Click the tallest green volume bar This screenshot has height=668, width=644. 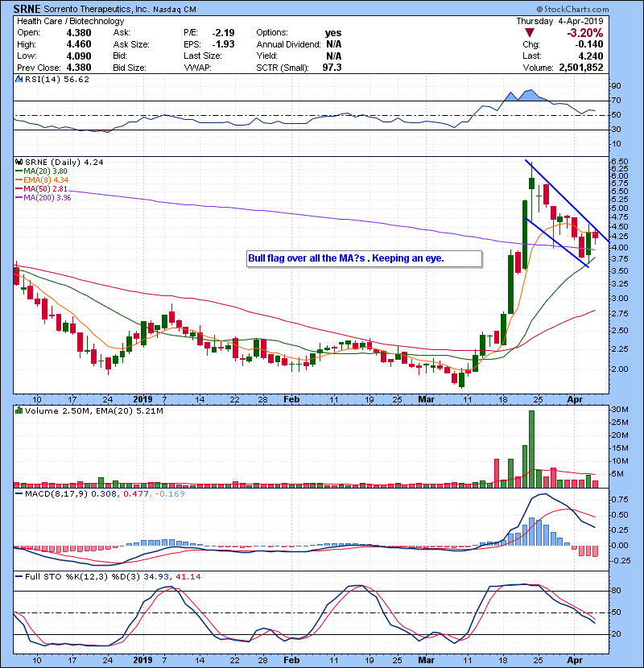tap(531, 449)
